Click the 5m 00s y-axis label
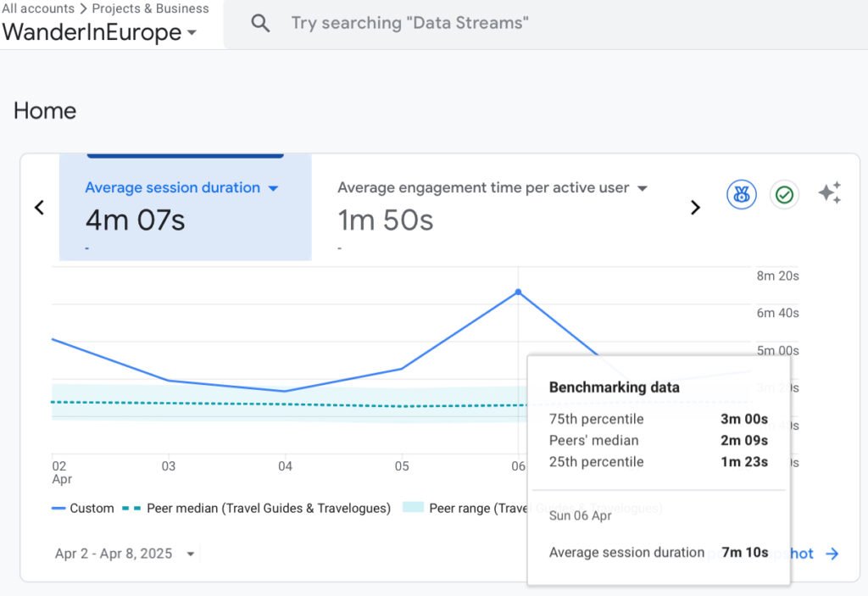Screen dimensions: 868x596 pos(778,351)
